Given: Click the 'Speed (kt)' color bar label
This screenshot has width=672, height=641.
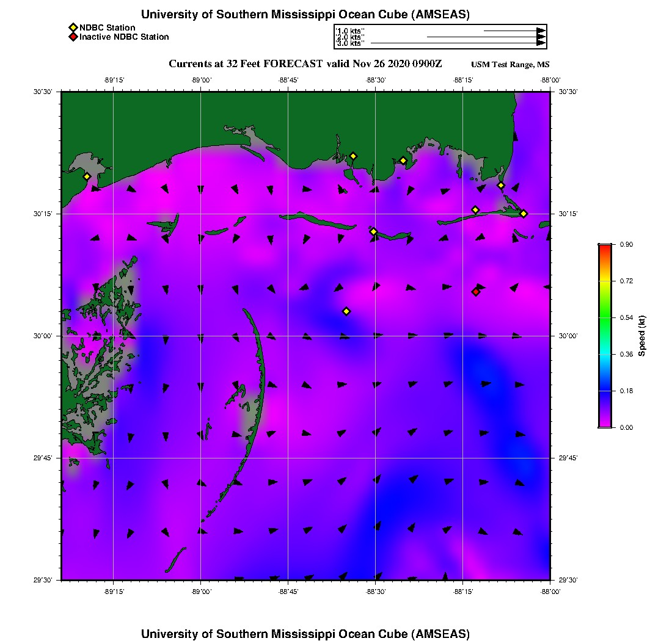Looking at the screenshot, I should pos(642,336).
